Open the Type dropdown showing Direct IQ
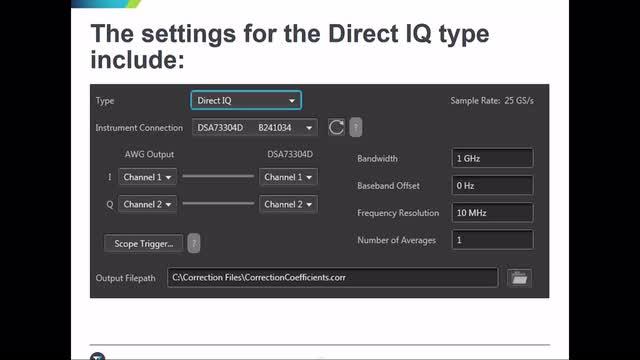Viewport: 640px width, 360px height. pos(246,100)
